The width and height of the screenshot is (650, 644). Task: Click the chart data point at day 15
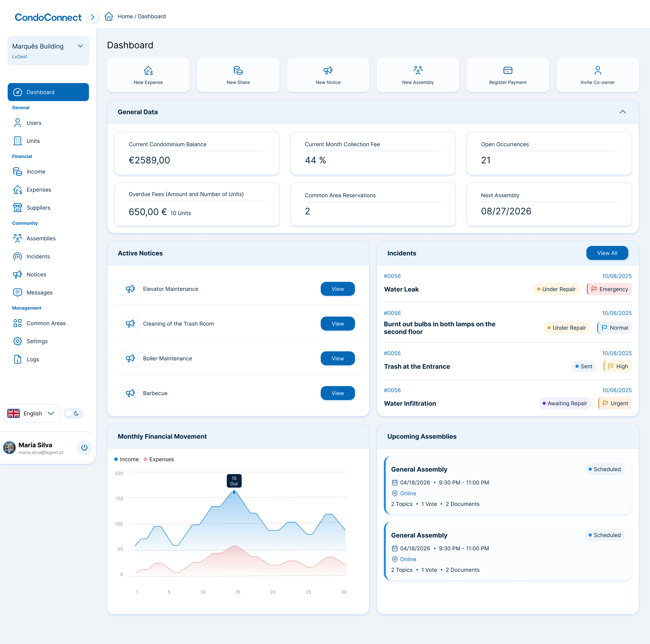(x=234, y=492)
